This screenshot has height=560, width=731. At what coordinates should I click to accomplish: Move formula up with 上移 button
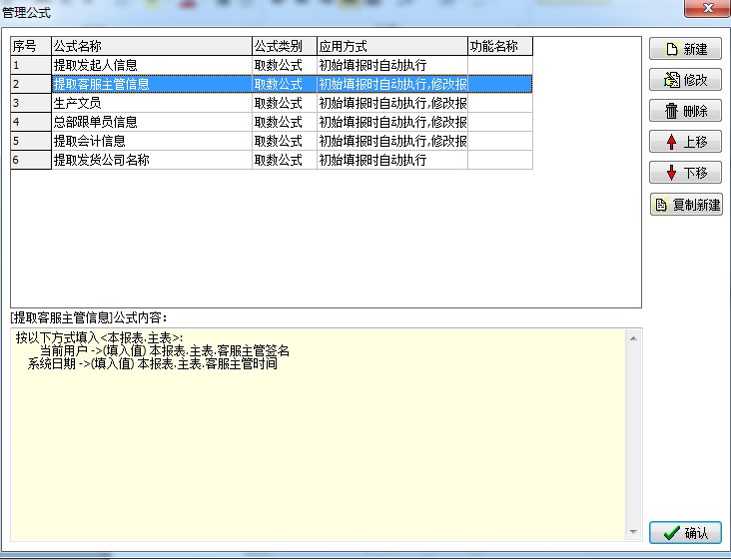tap(685, 142)
